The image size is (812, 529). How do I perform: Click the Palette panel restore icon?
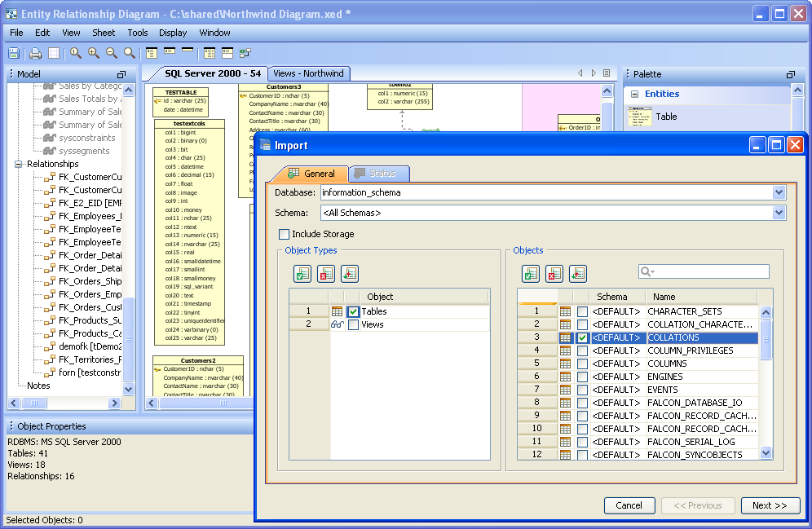pos(791,74)
